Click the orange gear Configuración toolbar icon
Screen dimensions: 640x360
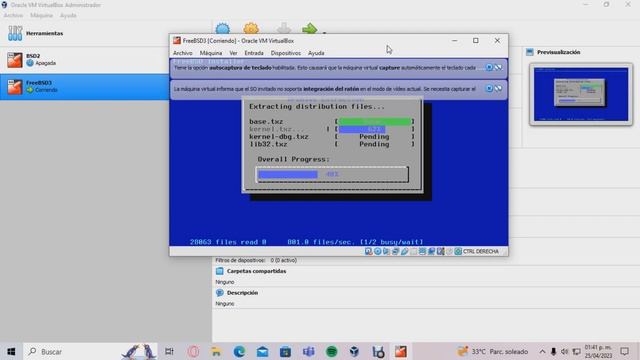click(251, 29)
